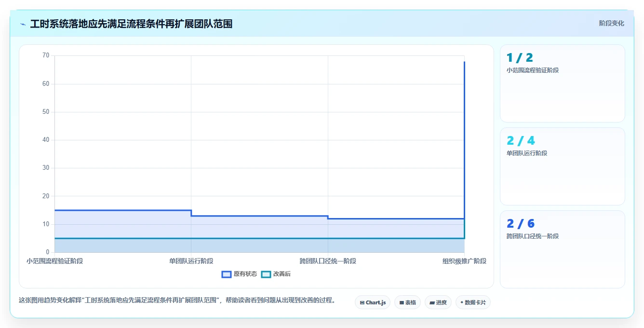644x328 pixels.
Task: Click the y-axis value 70
Action: click(x=46, y=55)
